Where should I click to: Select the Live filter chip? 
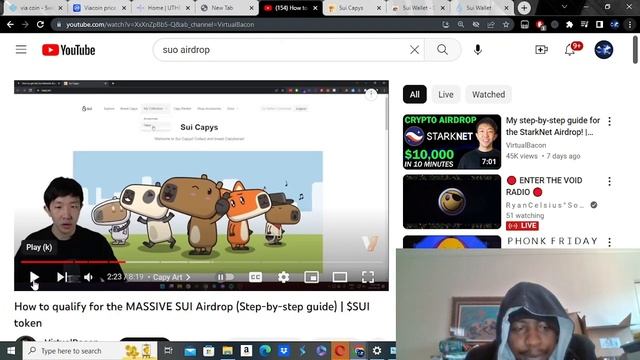tap(446, 94)
